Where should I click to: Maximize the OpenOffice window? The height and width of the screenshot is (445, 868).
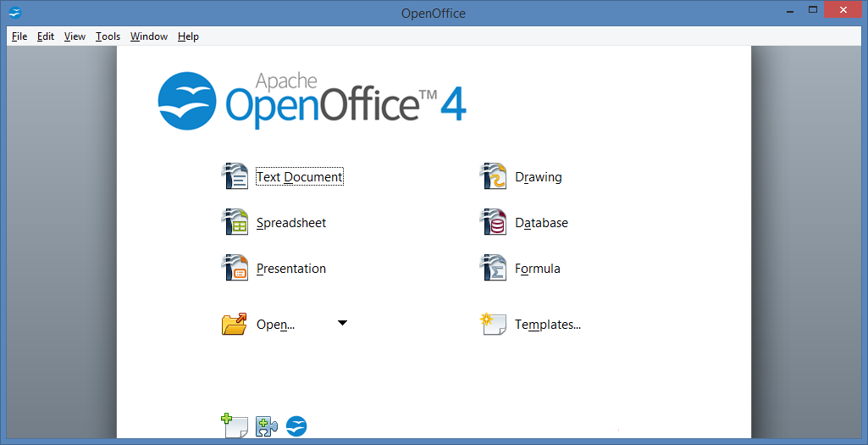point(813,10)
